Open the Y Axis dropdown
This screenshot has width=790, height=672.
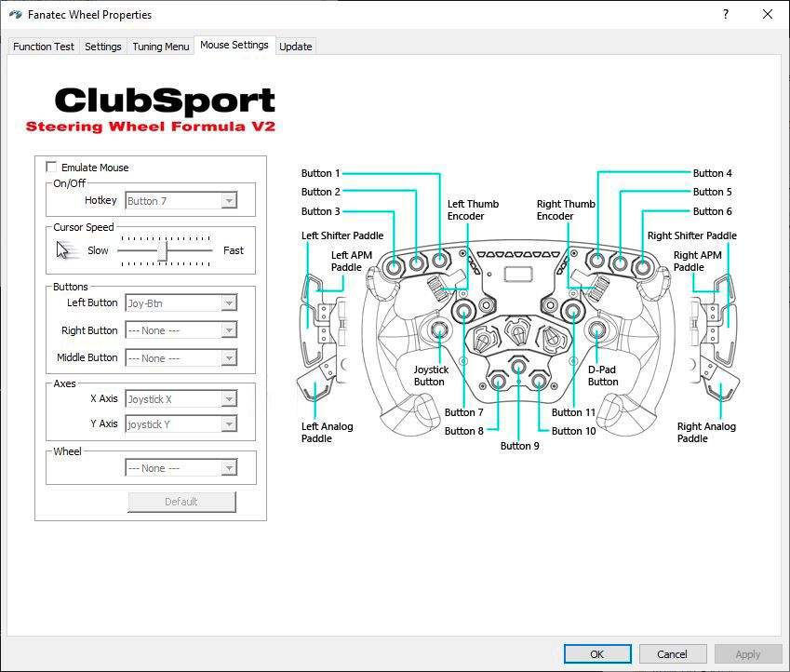click(x=181, y=424)
